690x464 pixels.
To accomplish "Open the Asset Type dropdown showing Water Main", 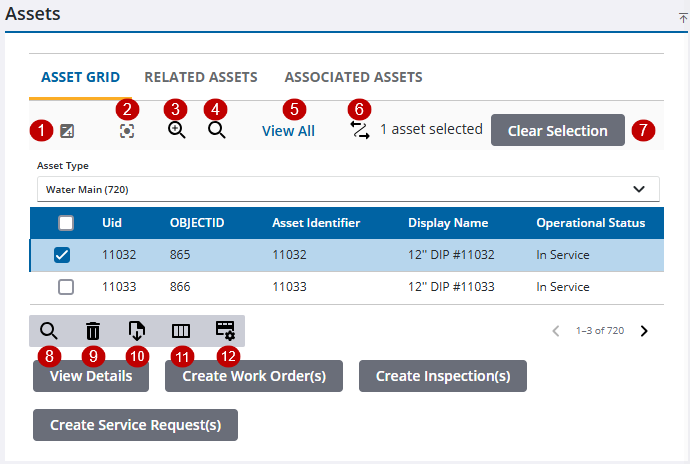I will coord(348,188).
